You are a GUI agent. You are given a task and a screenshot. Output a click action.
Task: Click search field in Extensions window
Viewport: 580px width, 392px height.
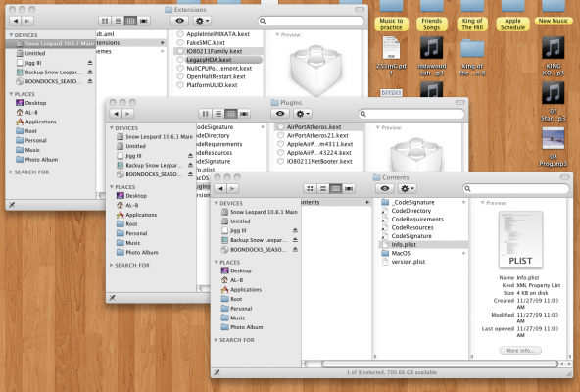311,21
